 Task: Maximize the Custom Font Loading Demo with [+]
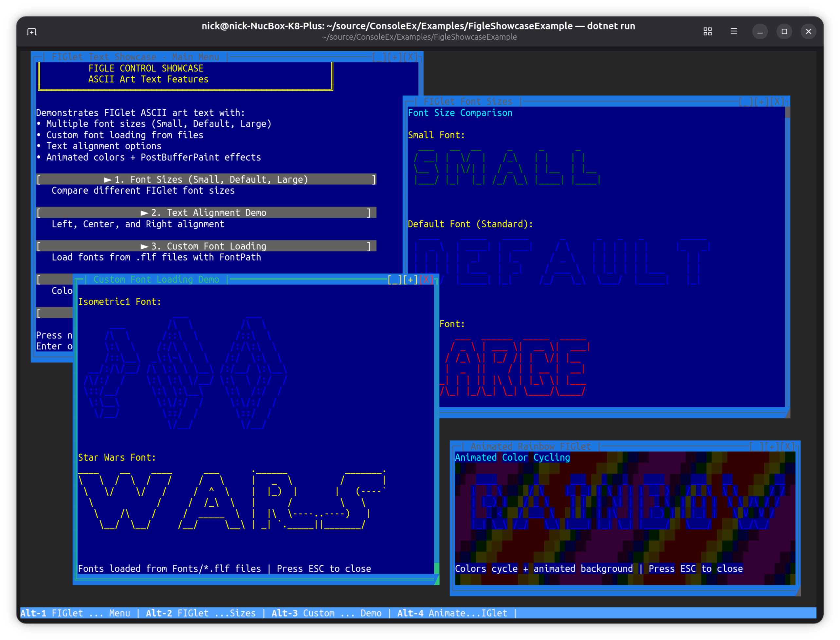coord(410,279)
